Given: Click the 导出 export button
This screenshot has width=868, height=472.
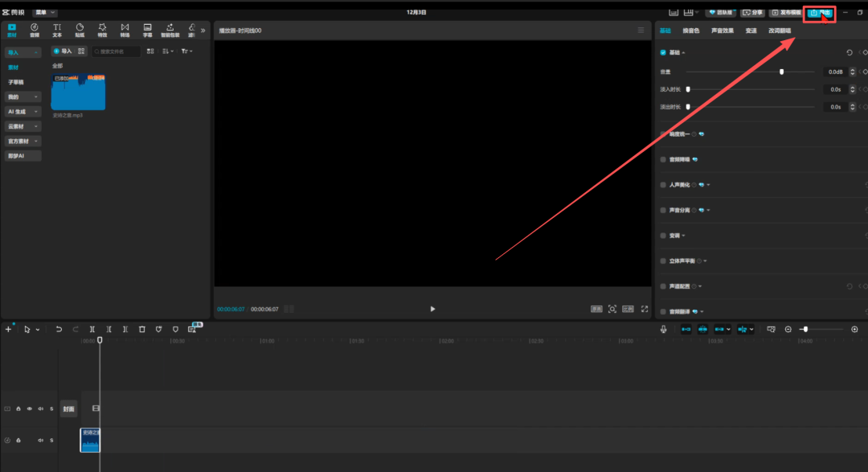Looking at the screenshot, I should [x=819, y=13].
